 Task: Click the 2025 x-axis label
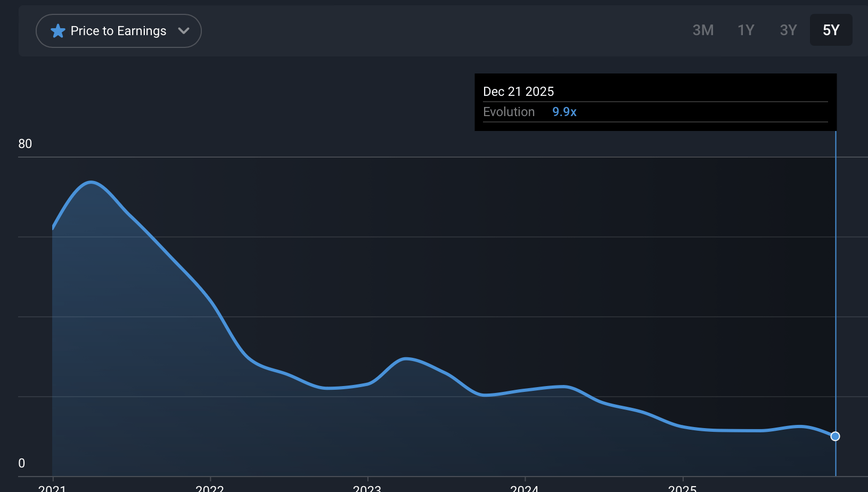pyautogui.click(x=682, y=488)
